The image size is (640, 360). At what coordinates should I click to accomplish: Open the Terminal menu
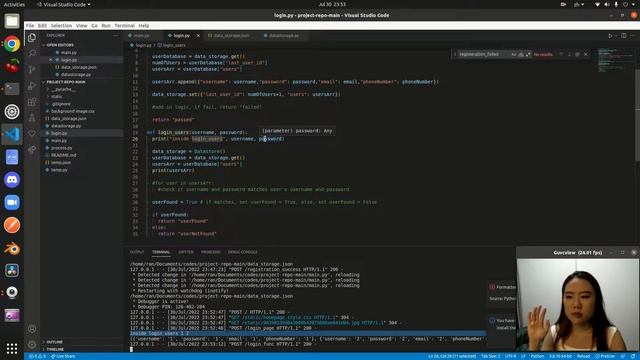(x=124, y=26)
